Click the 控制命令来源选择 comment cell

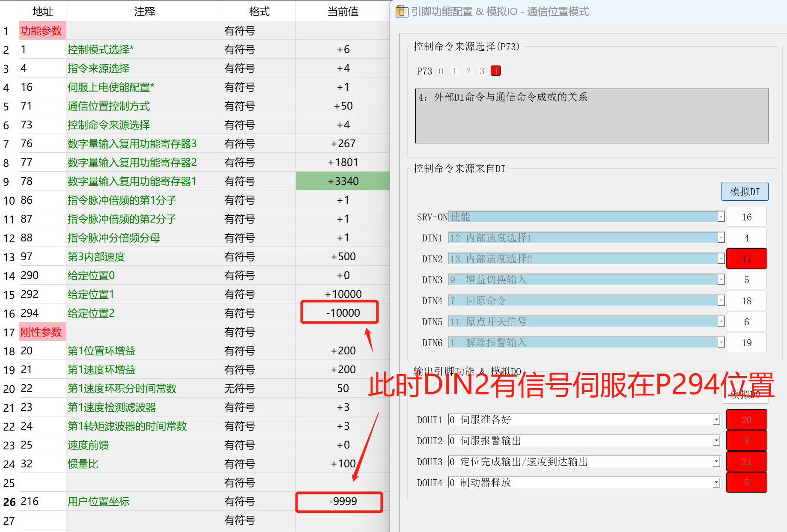point(144,125)
